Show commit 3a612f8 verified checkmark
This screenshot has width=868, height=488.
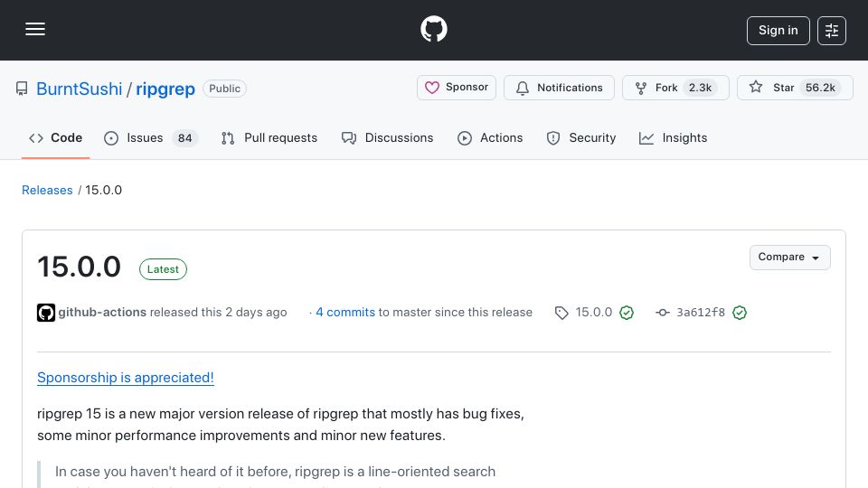(740, 313)
